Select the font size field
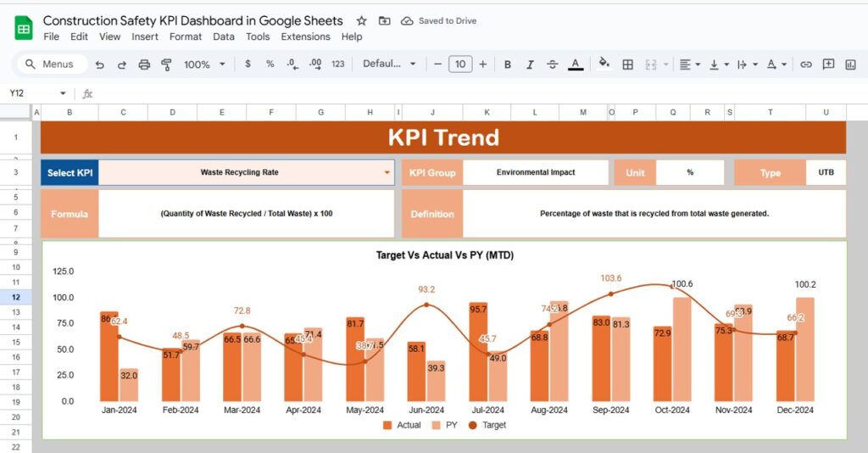 [x=460, y=64]
